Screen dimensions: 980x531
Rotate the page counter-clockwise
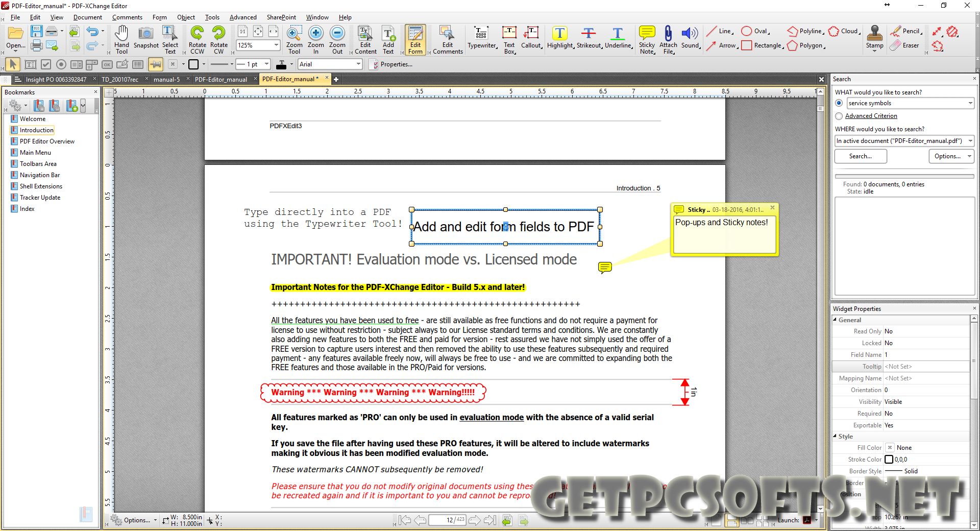coord(197,39)
